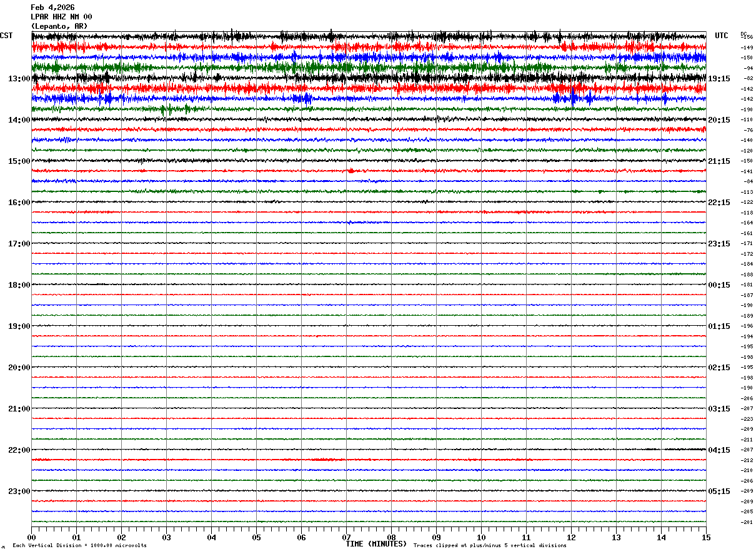Click the "12" minute tick label
756x554 pixels.
(571, 537)
